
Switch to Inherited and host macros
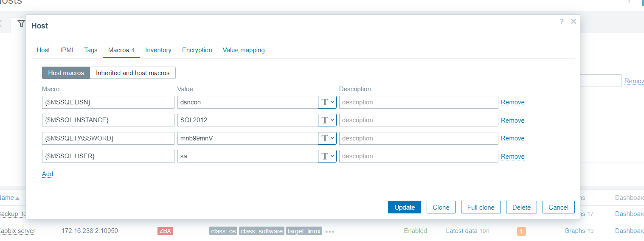[x=132, y=73]
